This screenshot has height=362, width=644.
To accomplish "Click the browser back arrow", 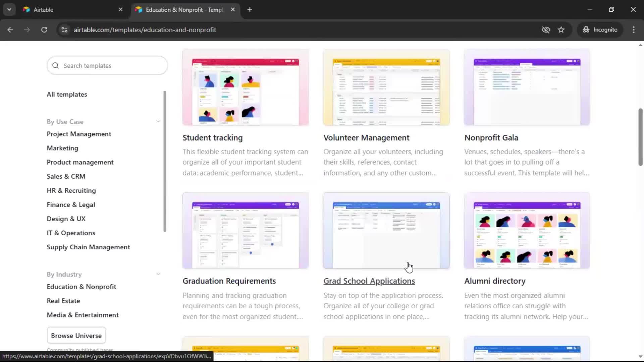I will (x=10, y=29).
